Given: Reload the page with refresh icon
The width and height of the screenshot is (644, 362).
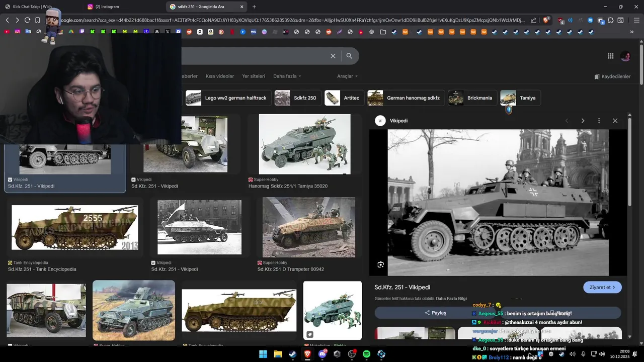Looking at the screenshot, I should (27, 20).
